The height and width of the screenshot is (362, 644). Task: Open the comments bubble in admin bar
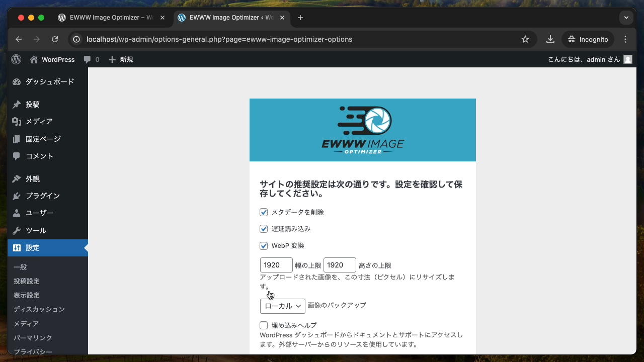(x=91, y=59)
